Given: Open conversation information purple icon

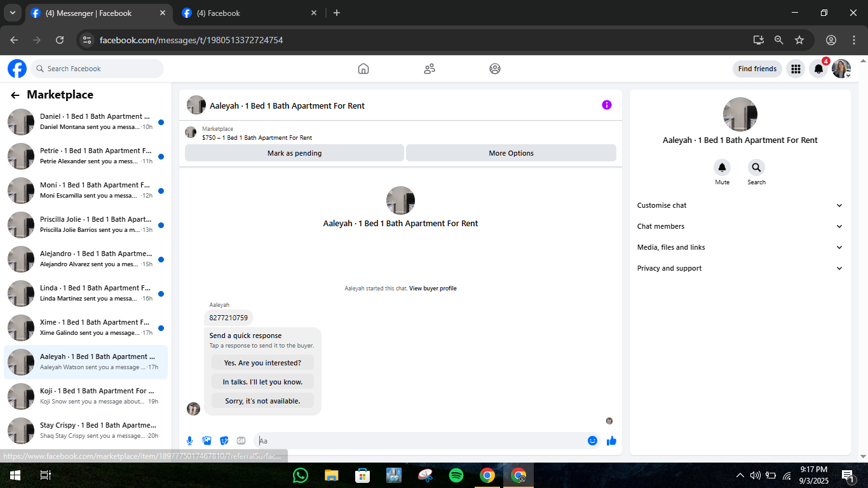Looking at the screenshot, I should click(x=607, y=105).
